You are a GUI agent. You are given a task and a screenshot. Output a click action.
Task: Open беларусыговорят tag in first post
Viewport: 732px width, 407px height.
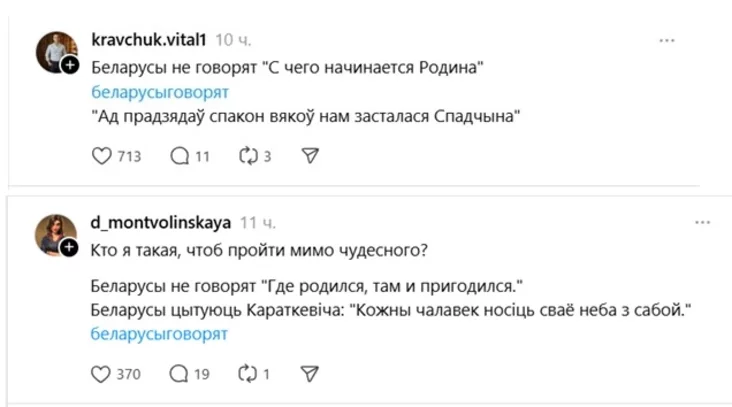coord(159,92)
